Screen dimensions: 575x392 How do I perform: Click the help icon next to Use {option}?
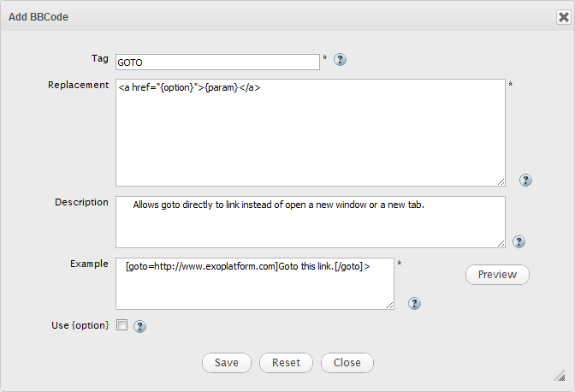pos(140,326)
